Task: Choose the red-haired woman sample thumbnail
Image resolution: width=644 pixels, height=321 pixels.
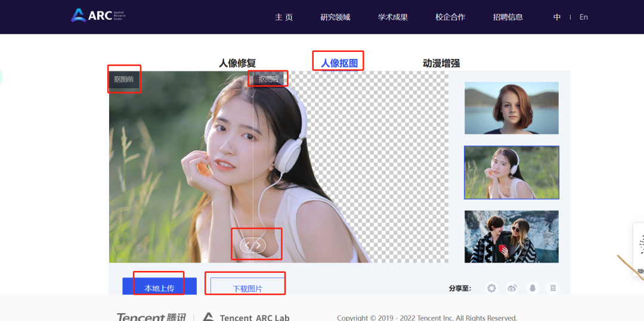Action: tap(512, 108)
